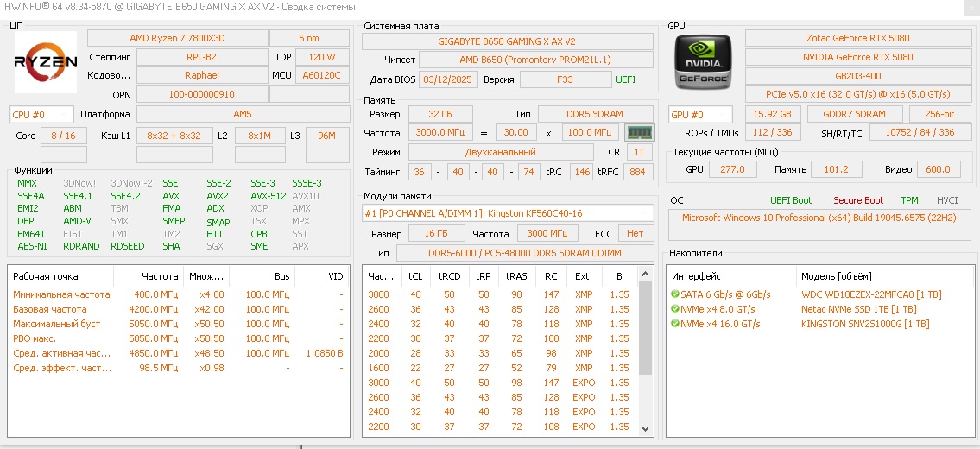Click the Ext. column header
Screen dimensions: 980x449
584,276
